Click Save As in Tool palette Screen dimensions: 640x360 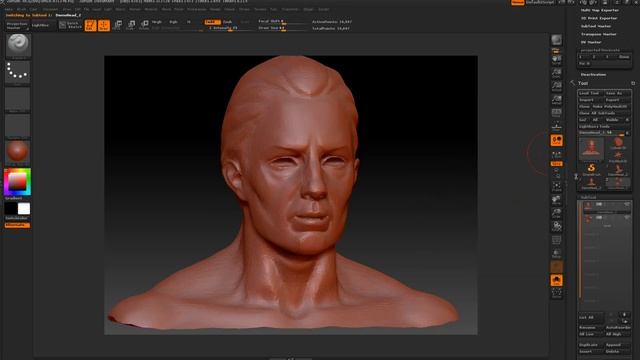(x=617, y=93)
